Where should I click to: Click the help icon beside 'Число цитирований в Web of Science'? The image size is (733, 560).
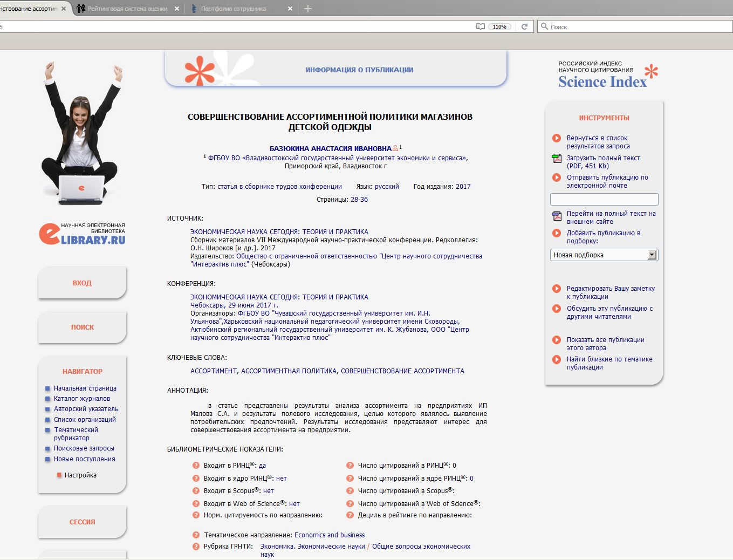pos(350,503)
